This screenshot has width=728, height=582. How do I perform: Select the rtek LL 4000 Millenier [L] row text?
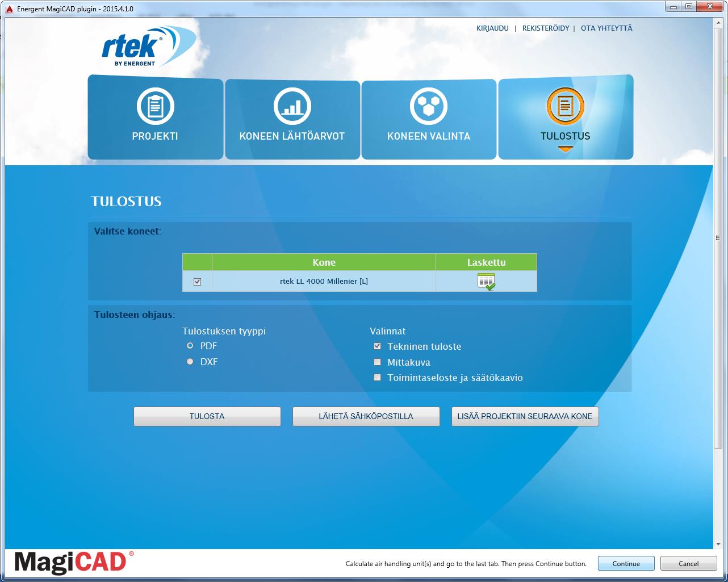pyautogui.click(x=324, y=282)
